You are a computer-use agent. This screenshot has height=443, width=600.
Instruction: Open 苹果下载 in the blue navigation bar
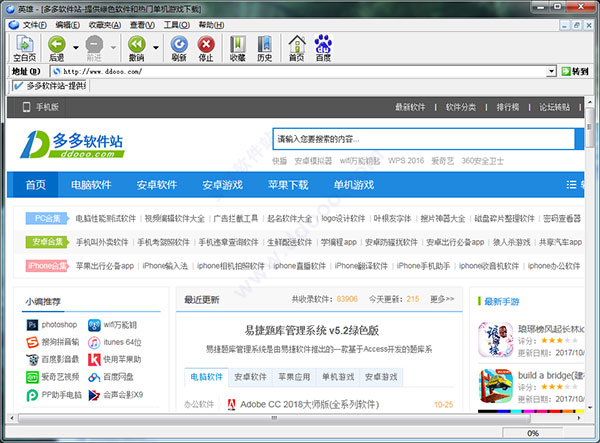pyautogui.click(x=288, y=185)
